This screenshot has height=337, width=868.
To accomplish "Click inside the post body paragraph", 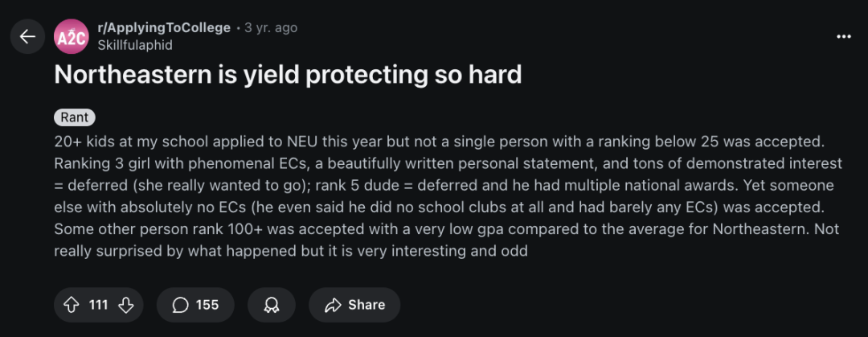I will point(448,196).
